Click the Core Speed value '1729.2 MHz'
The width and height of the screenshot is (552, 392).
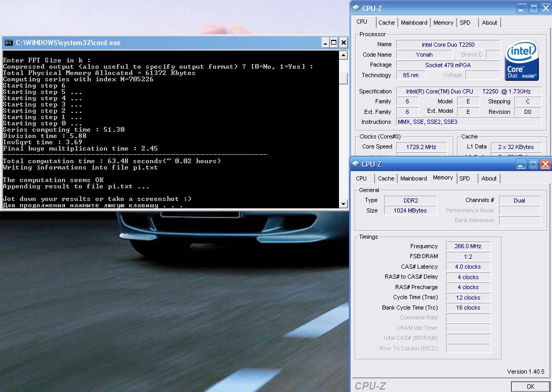point(421,147)
